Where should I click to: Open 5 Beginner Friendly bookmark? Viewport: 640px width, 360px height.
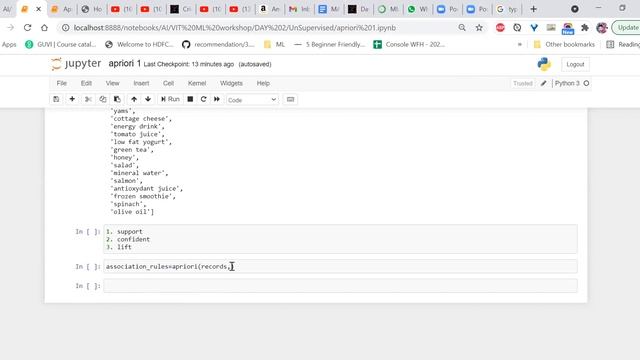click(x=330, y=44)
